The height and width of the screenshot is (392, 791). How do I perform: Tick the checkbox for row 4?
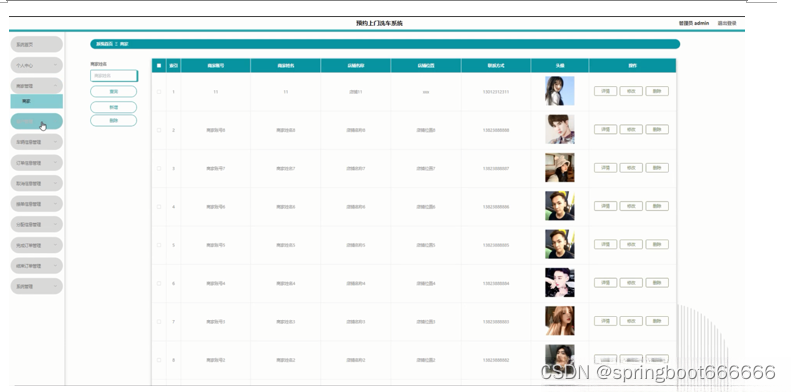coord(159,207)
